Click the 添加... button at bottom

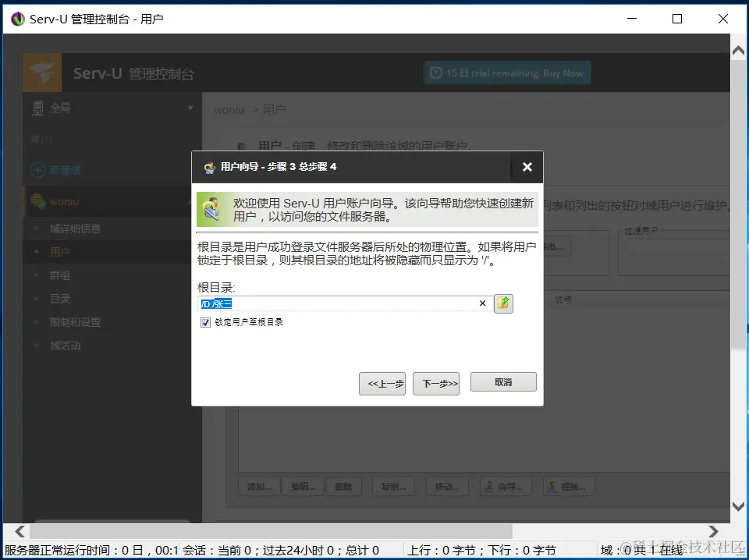point(259,487)
